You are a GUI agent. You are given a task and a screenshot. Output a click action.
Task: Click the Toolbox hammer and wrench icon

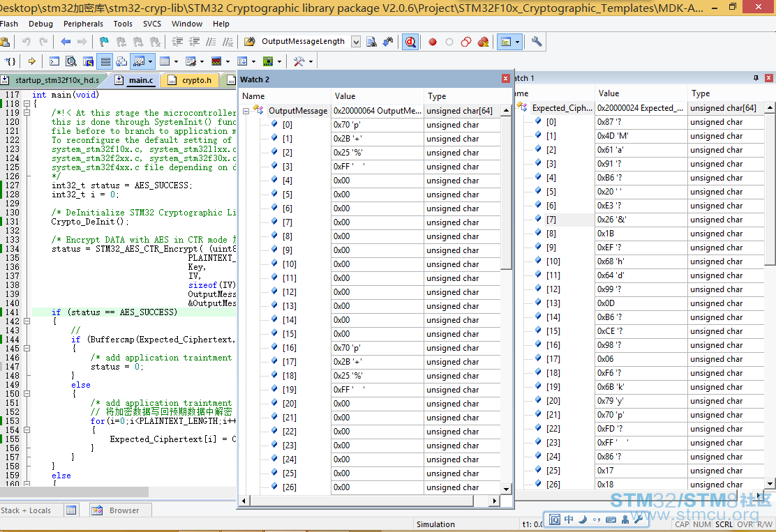[x=299, y=61]
